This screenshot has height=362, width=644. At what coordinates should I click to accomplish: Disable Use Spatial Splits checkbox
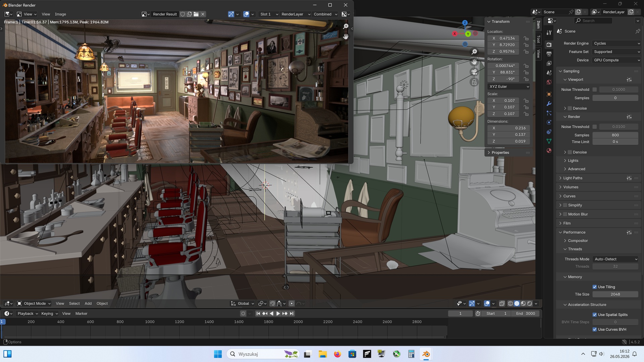595,315
